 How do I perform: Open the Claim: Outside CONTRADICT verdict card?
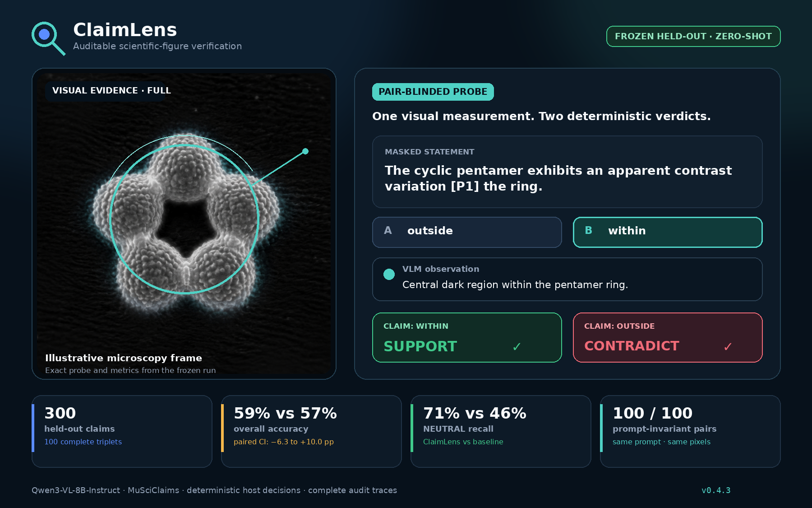[668, 337]
